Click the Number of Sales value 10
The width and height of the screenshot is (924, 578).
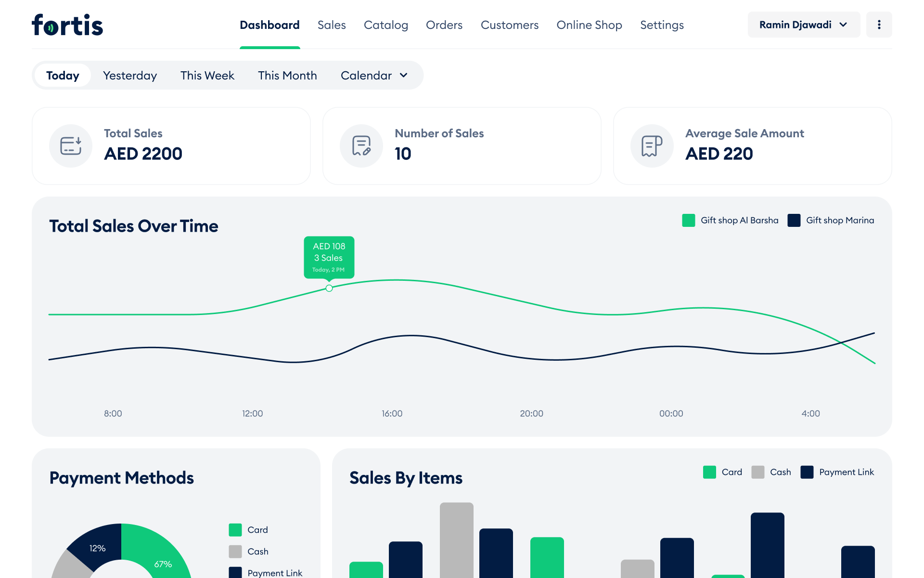403,154
